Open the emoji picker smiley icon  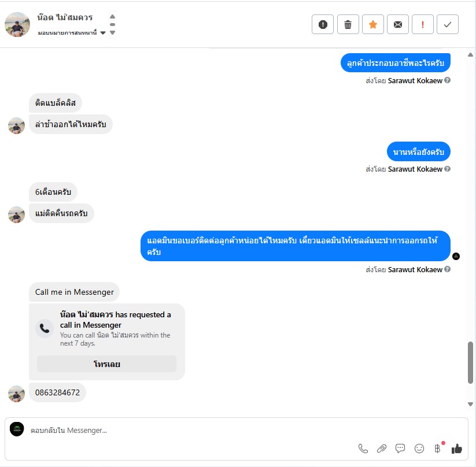click(419, 448)
